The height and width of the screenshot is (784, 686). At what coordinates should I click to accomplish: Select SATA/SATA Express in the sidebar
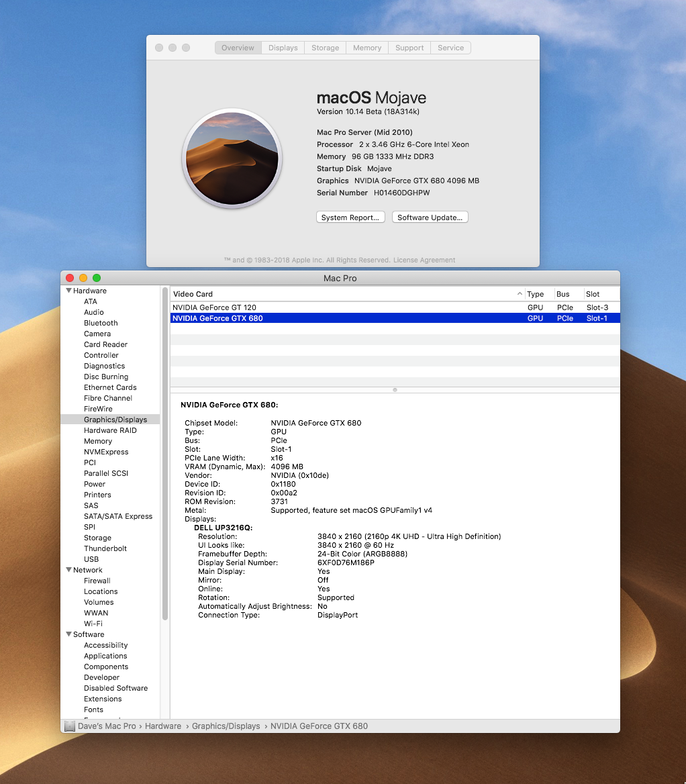(x=118, y=516)
